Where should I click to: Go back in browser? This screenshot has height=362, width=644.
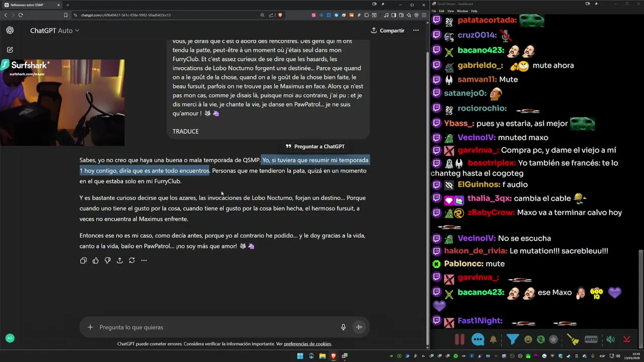point(6,15)
